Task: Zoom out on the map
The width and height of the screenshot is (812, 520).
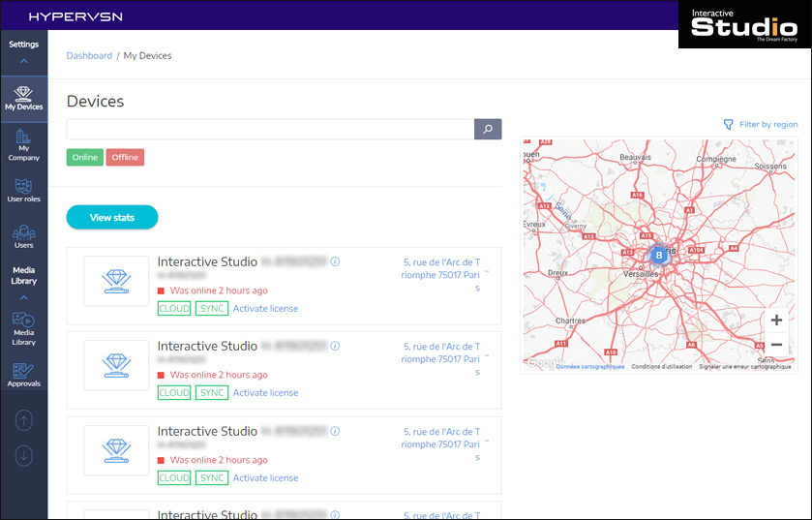Action: pyautogui.click(x=776, y=345)
